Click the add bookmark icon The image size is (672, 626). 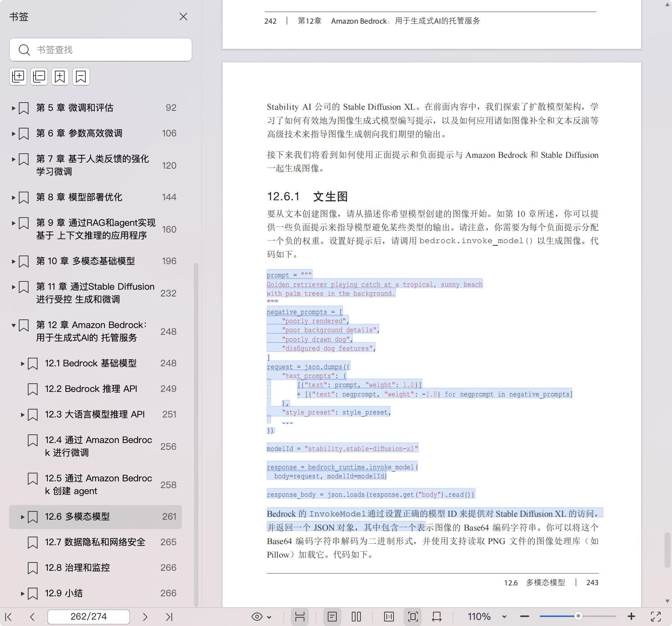[x=60, y=77]
